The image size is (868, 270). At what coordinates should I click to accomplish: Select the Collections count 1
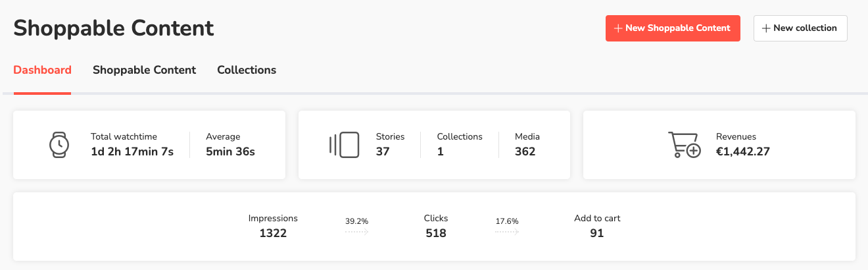[440, 151]
